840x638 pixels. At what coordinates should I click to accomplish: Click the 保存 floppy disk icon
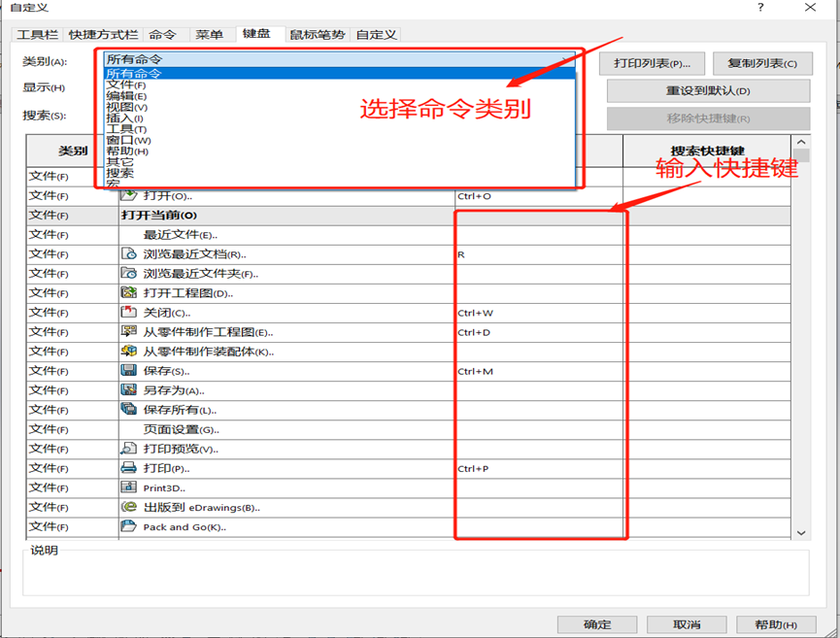[x=128, y=371]
